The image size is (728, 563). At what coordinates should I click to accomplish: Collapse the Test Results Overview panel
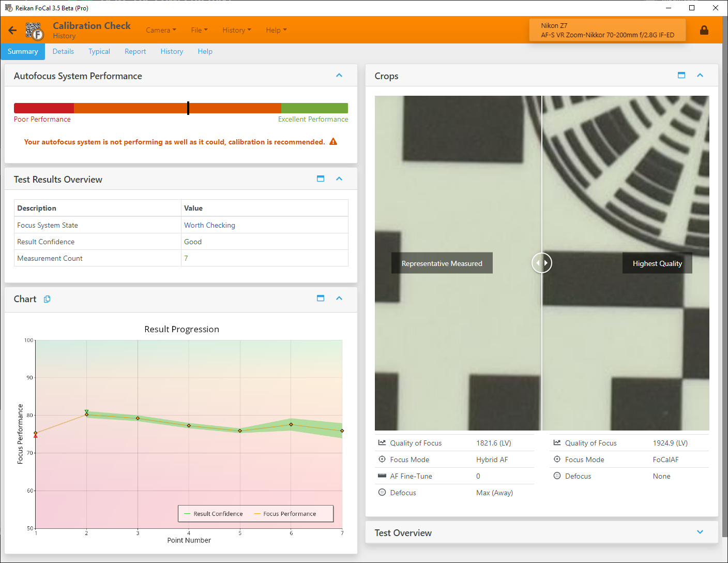[x=339, y=179]
